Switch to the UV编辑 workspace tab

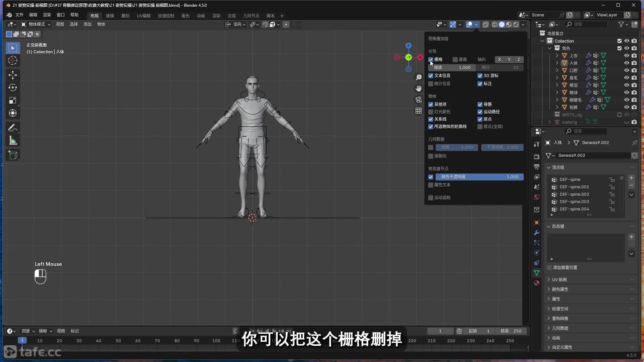pos(144,16)
